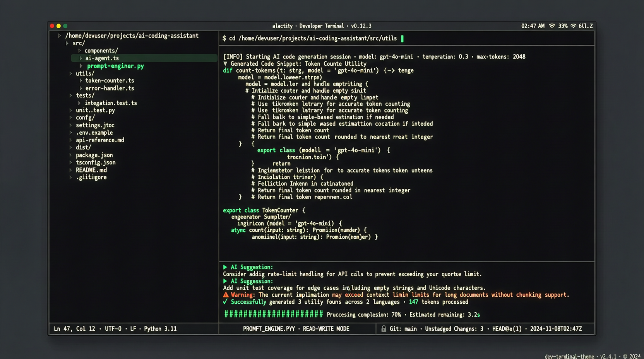Viewport: 644px width, 359px height.
Task: Expand the tests/ folder arrow
Action: (70, 96)
